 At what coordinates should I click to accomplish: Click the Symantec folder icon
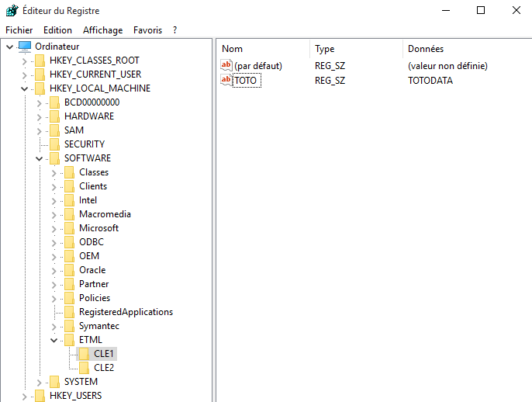[x=69, y=326]
